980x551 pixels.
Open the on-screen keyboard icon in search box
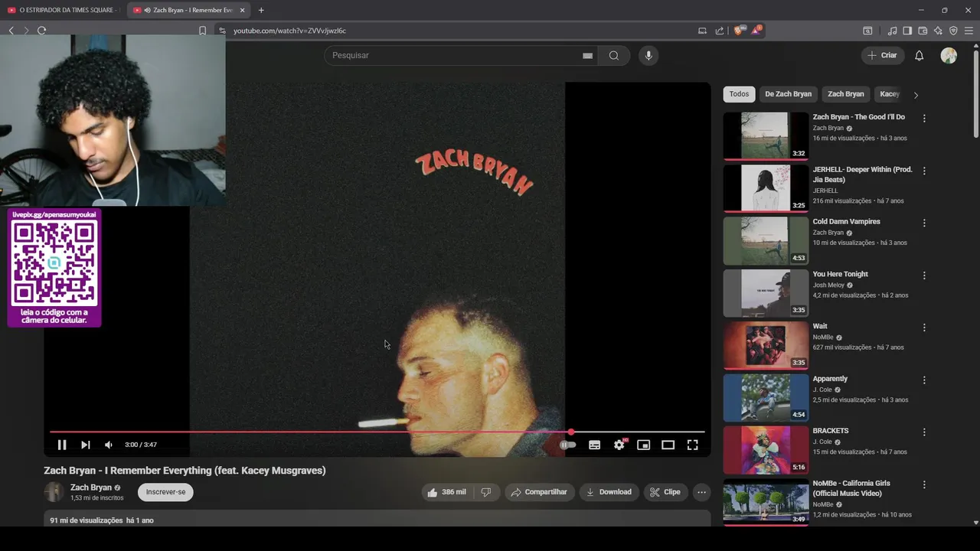pos(587,55)
